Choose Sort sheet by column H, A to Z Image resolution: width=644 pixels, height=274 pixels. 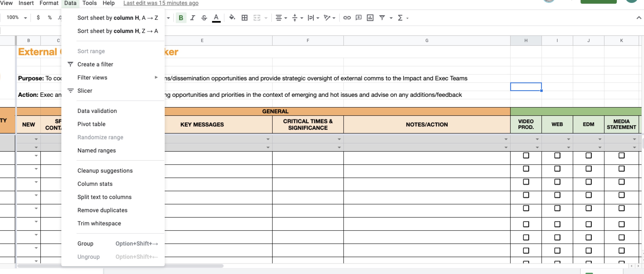point(118,18)
